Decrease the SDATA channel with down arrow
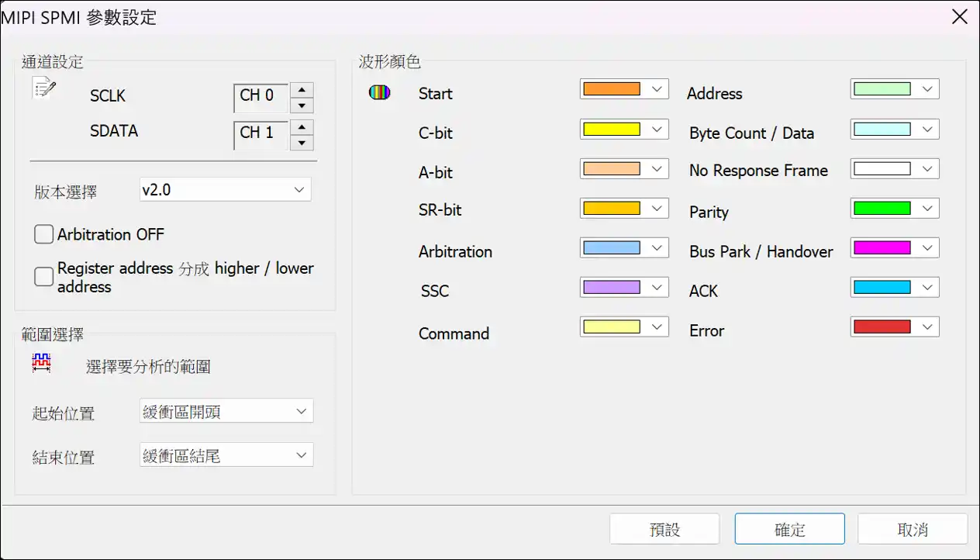 point(302,143)
